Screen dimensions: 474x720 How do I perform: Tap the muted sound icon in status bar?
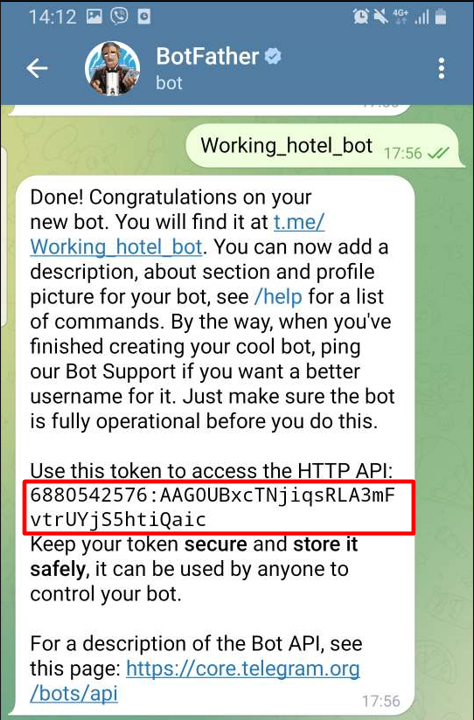(381, 17)
